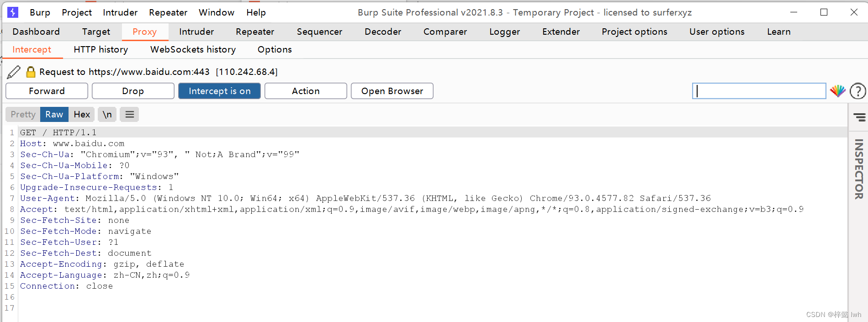Image resolution: width=868 pixels, height=322 pixels.
Task: Click the pencil edit icon
Action: tap(14, 72)
